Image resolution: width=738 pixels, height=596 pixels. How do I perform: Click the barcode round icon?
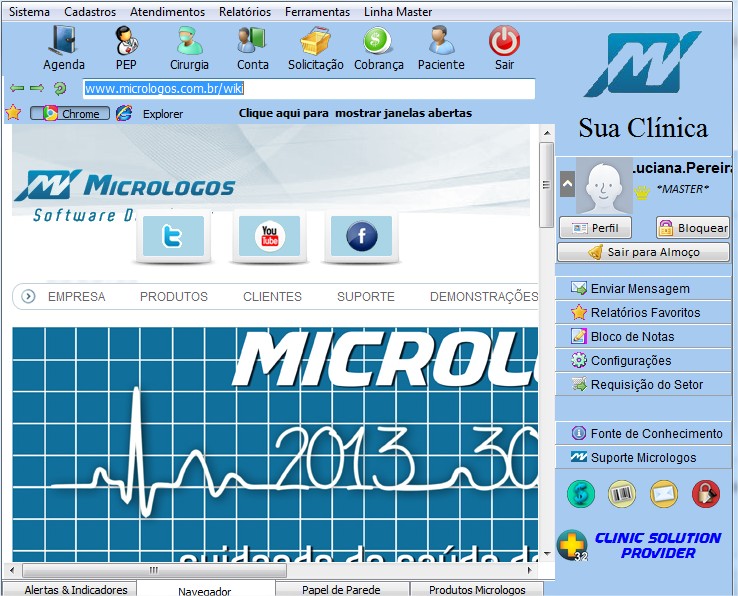622,493
